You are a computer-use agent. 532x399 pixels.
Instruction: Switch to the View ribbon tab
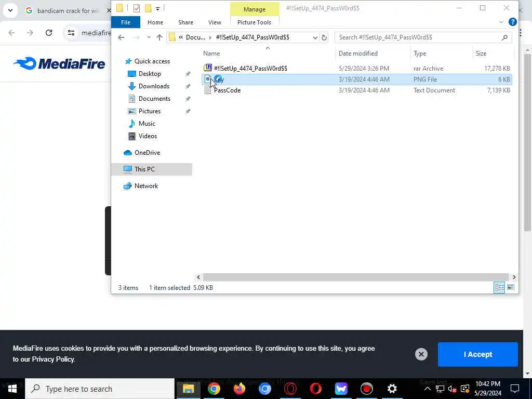pyautogui.click(x=215, y=22)
